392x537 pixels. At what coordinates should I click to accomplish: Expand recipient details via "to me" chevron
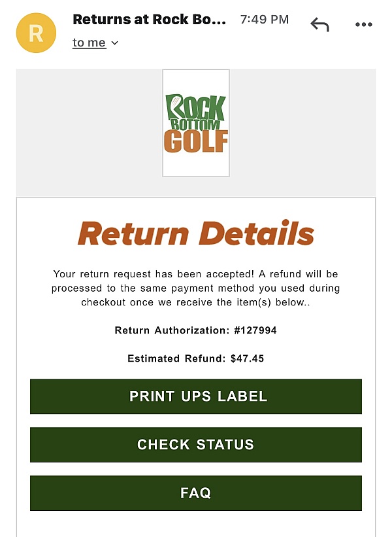[115, 43]
